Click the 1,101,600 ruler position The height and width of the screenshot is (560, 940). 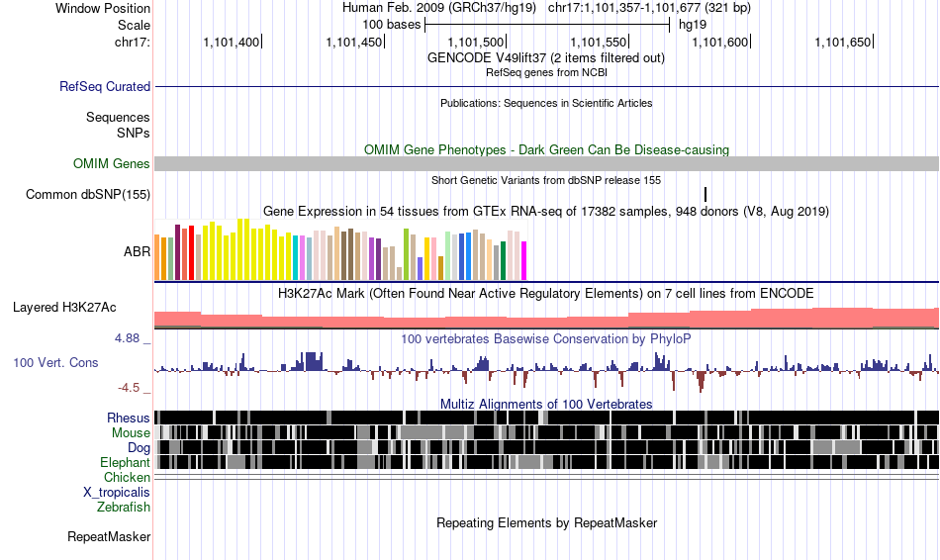coord(721,42)
